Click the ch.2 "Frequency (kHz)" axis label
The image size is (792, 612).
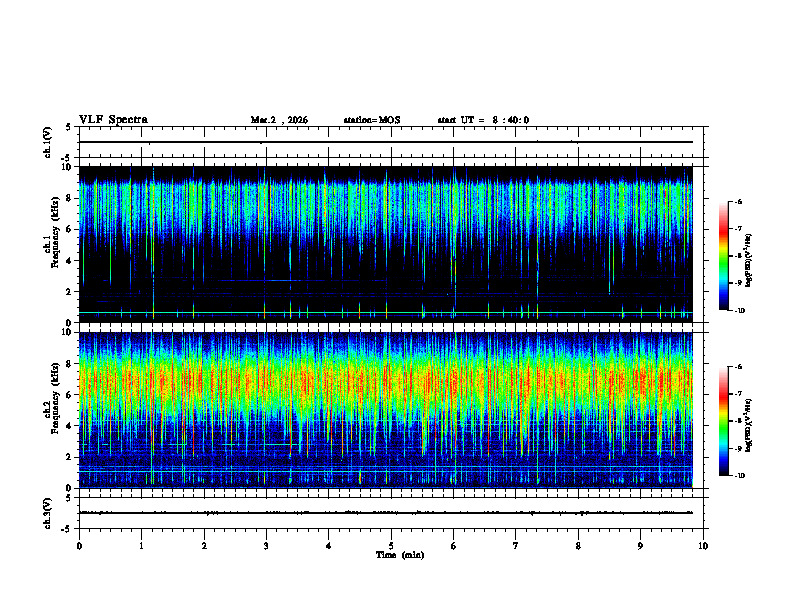coord(56,398)
